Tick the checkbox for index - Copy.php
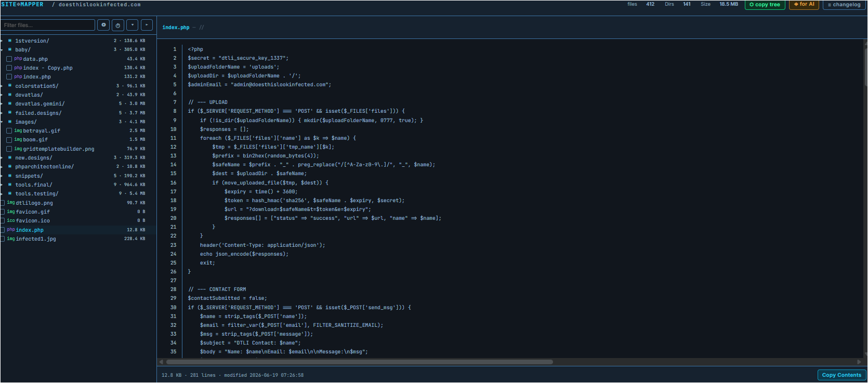The height and width of the screenshot is (383, 868). tap(9, 68)
